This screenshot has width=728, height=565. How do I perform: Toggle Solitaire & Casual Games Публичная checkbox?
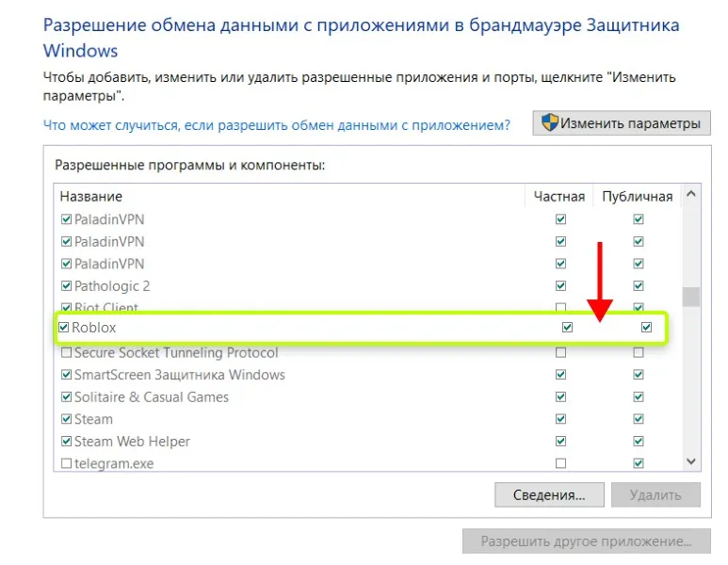coord(639,397)
